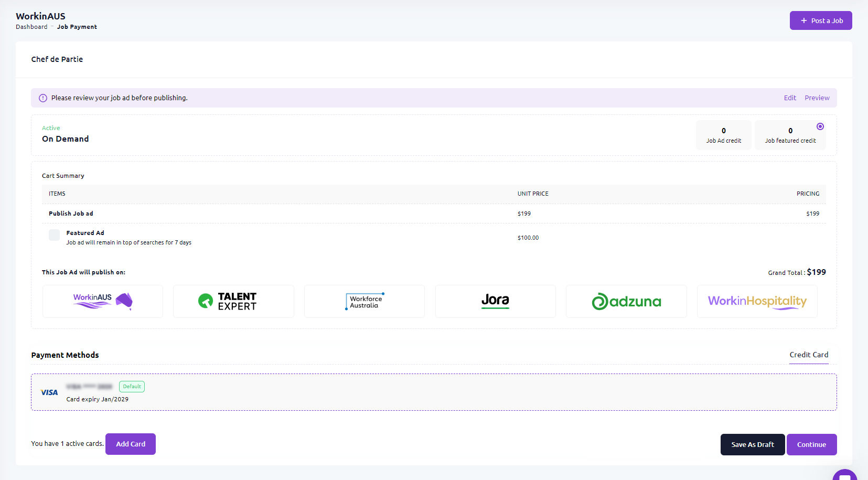The image size is (868, 480).
Task: Open the Dashboard breadcrumb link
Action: point(31,27)
